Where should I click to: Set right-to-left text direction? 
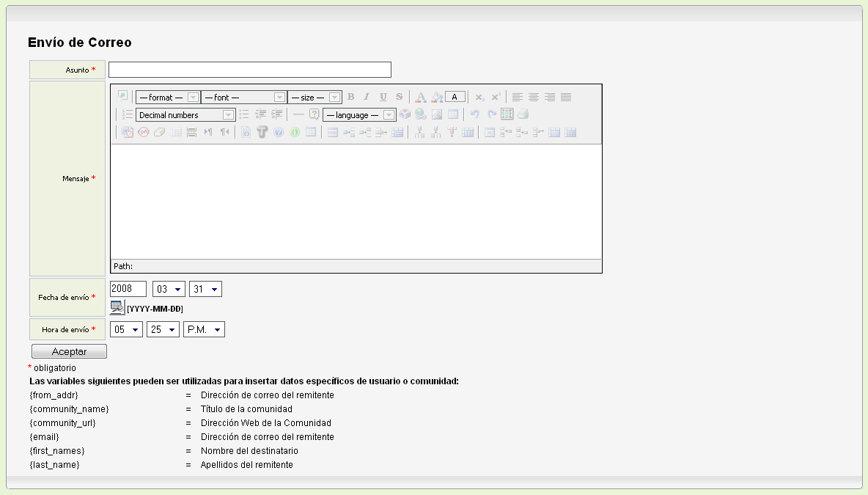click(x=224, y=132)
